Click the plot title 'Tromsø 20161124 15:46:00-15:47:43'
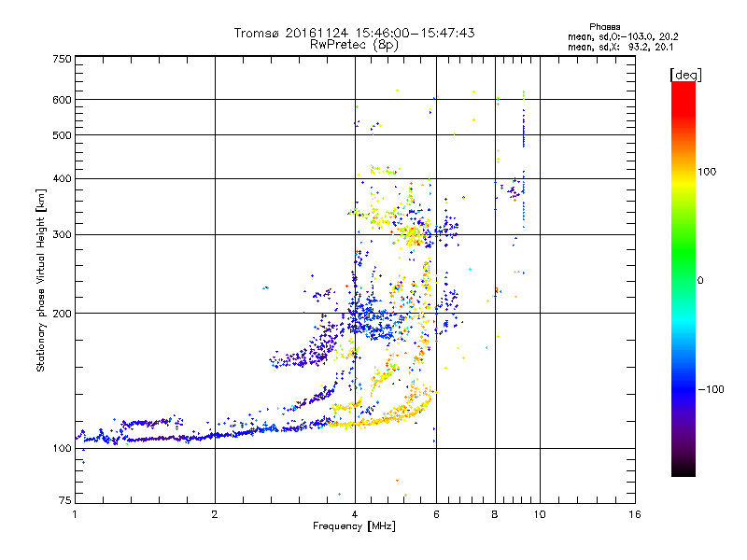The image size is (747, 560). [354, 33]
